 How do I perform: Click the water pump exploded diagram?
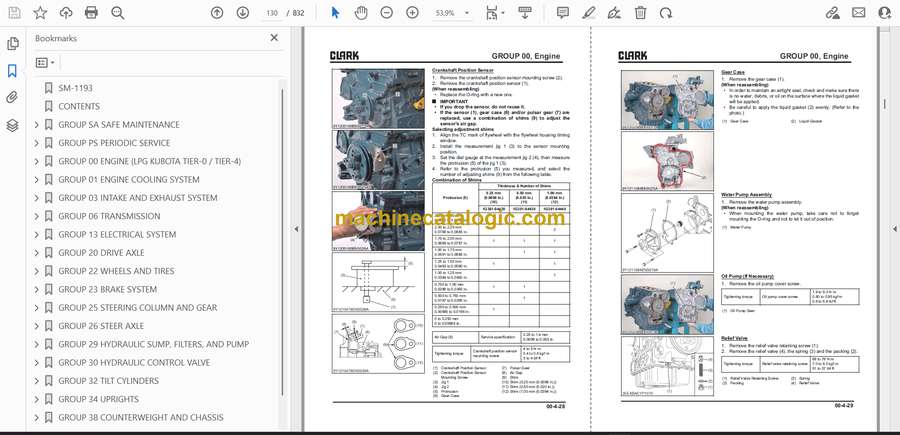[x=667, y=232]
